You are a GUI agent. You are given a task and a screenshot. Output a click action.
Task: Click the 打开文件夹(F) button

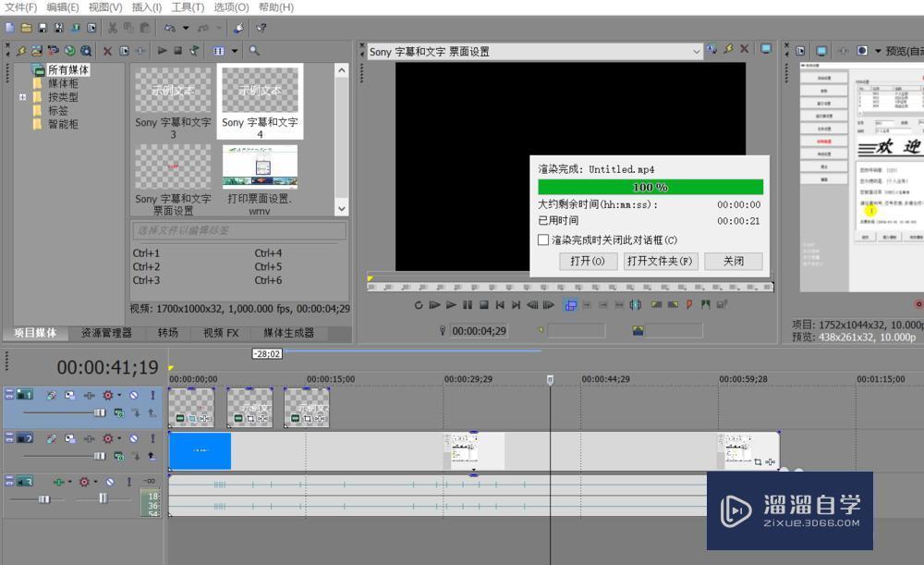point(661,262)
